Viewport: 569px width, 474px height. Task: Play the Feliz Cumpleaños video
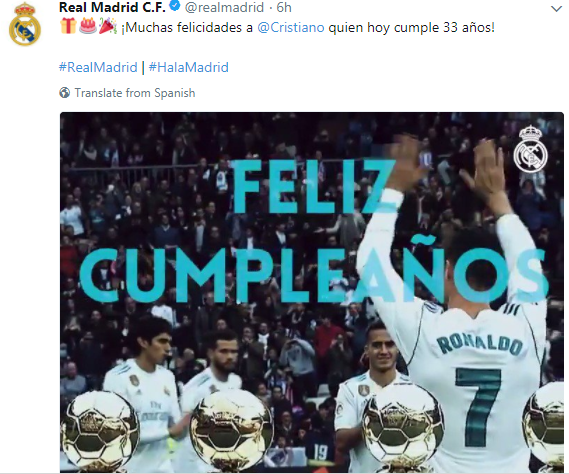312,292
